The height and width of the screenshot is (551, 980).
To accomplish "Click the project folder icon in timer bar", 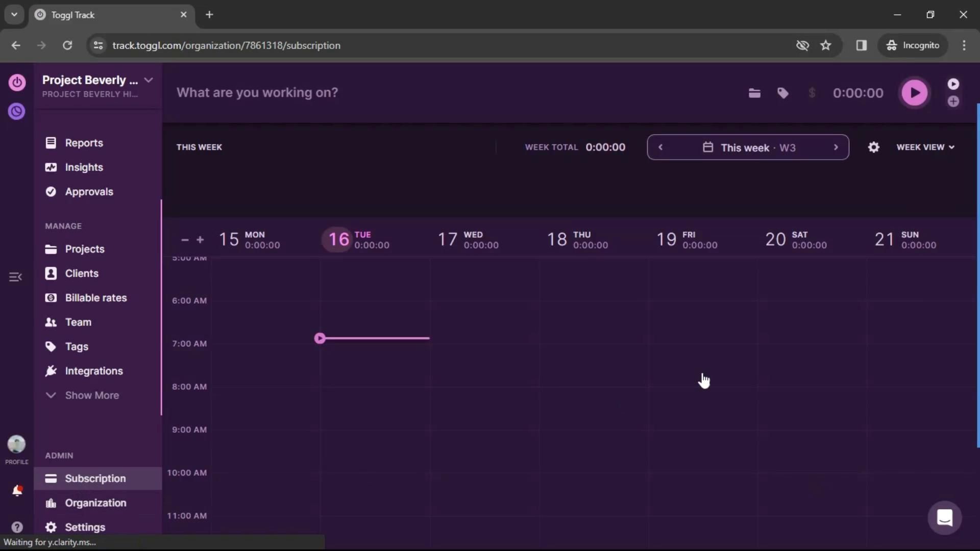I will [754, 93].
